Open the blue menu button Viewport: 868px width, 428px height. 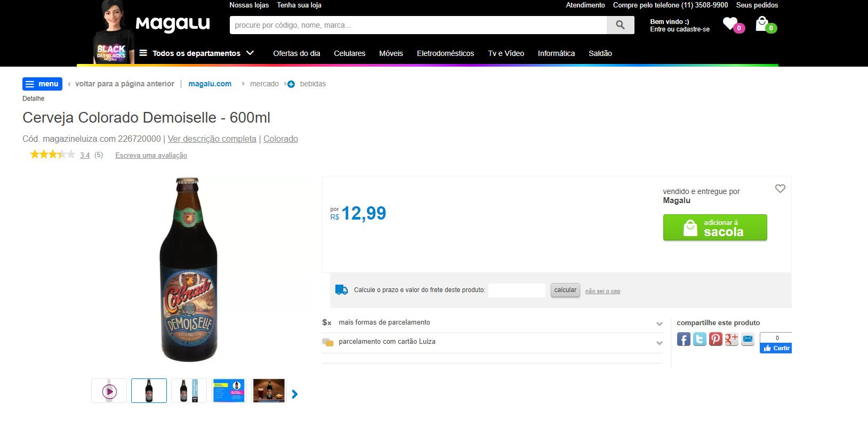42,84
